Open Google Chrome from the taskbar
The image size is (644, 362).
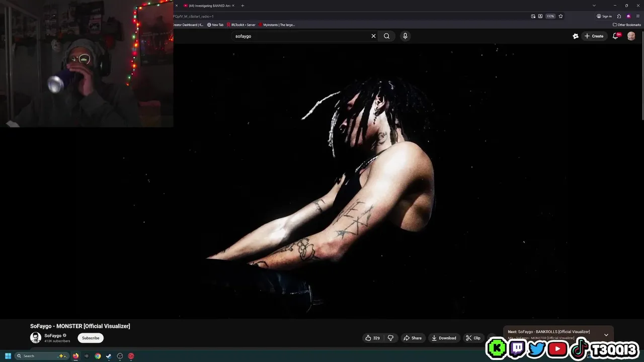pyautogui.click(x=98, y=356)
